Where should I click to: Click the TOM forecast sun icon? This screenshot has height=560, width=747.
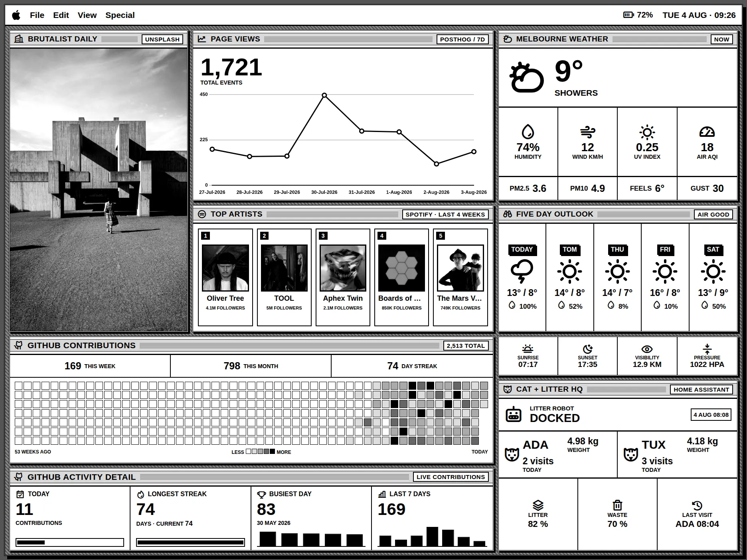tap(569, 272)
